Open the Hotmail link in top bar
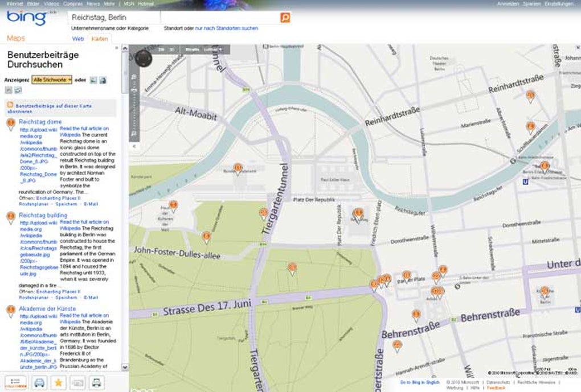Viewport: 581px width, 392px height. pyautogui.click(x=146, y=4)
